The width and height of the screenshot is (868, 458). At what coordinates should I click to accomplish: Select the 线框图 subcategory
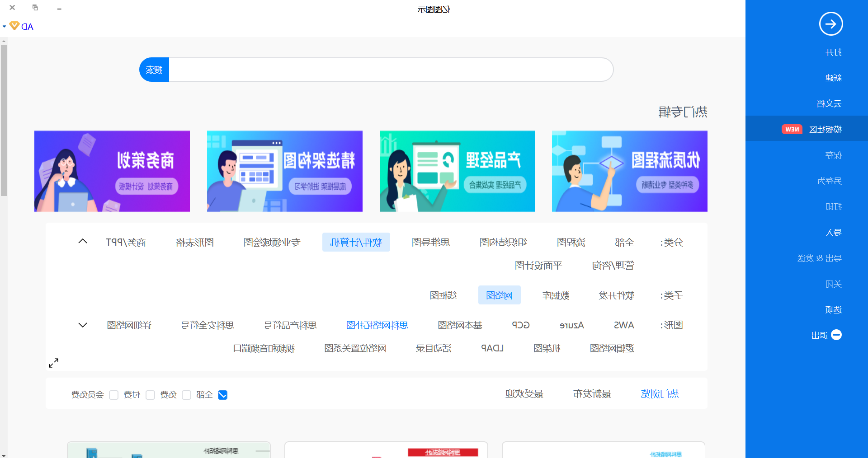tap(443, 295)
